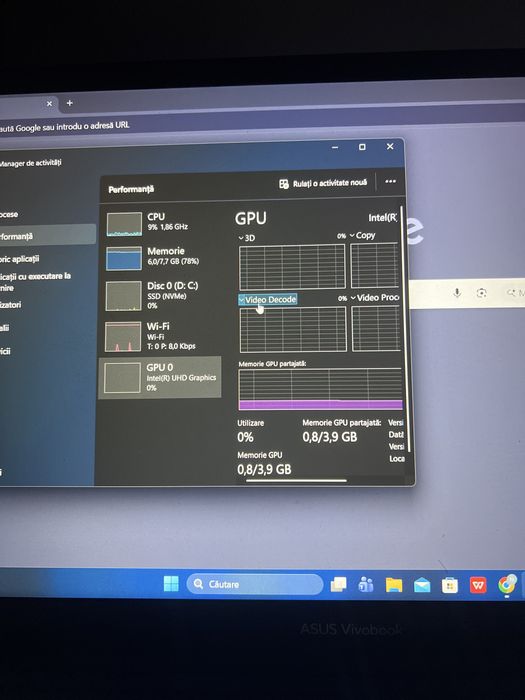This screenshot has width=525, height=700.
Task: Open the Windows Start menu
Action: click(171, 583)
